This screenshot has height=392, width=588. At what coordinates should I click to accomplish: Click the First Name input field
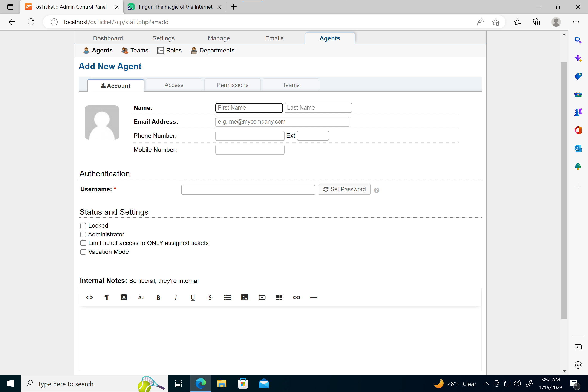pos(248,108)
